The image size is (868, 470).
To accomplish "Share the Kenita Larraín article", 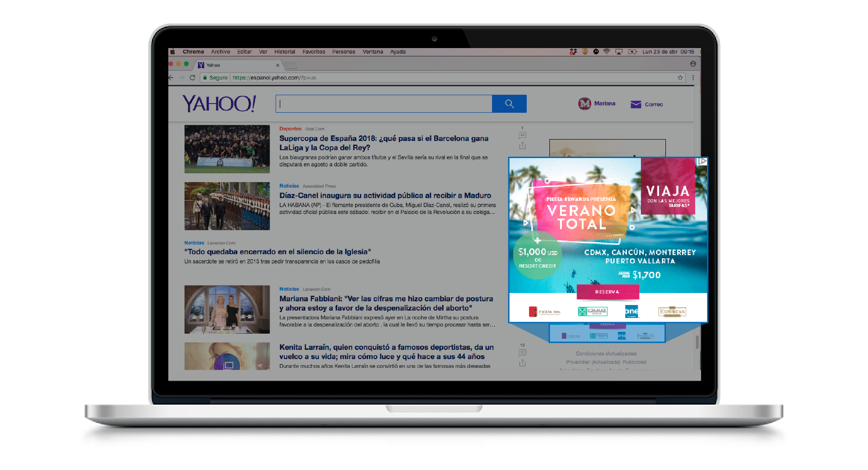I will coord(523,363).
